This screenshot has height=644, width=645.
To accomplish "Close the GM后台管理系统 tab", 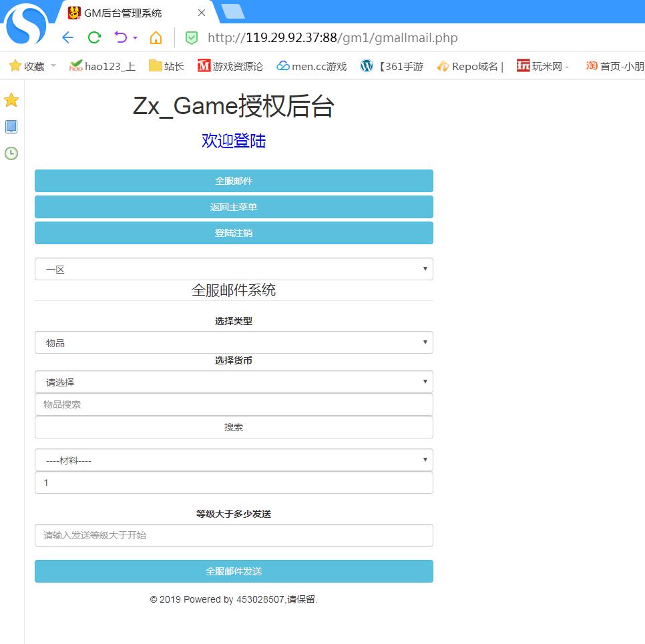I will (x=202, y=13).
